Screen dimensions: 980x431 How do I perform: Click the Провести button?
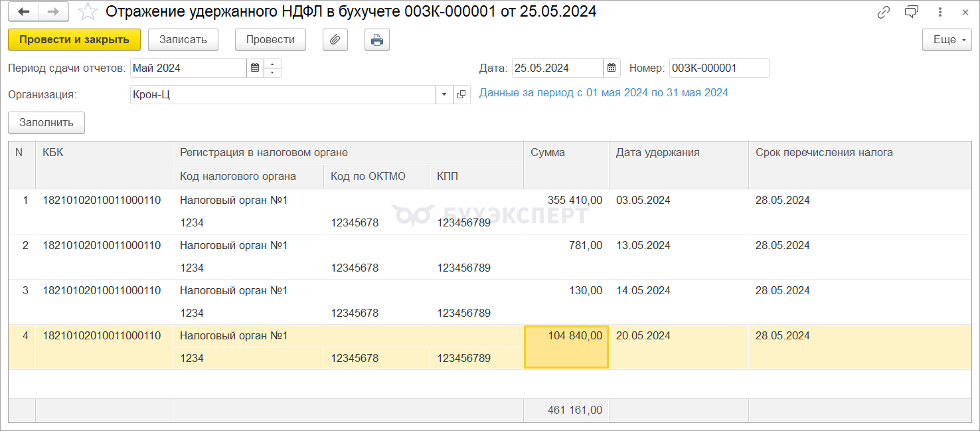pyautogui.click(x=270, y=40)
